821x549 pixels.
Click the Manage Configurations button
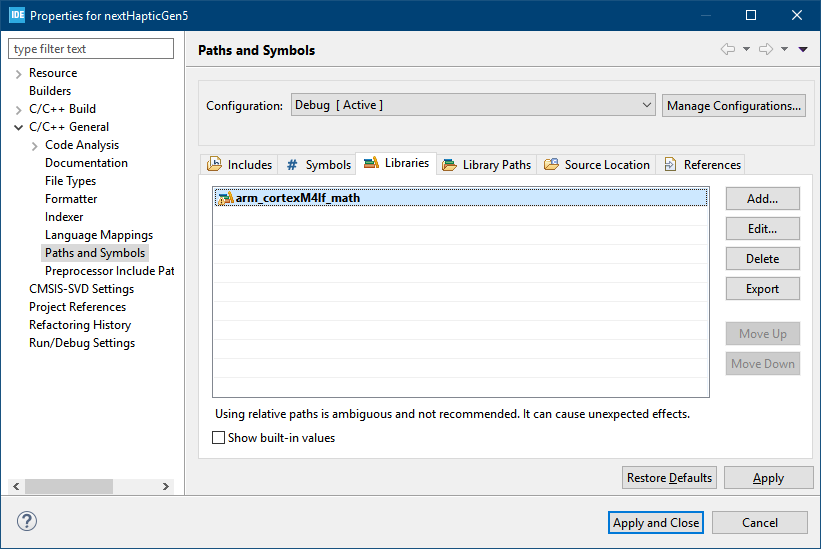pyautogui.click(x=733, y=105)
